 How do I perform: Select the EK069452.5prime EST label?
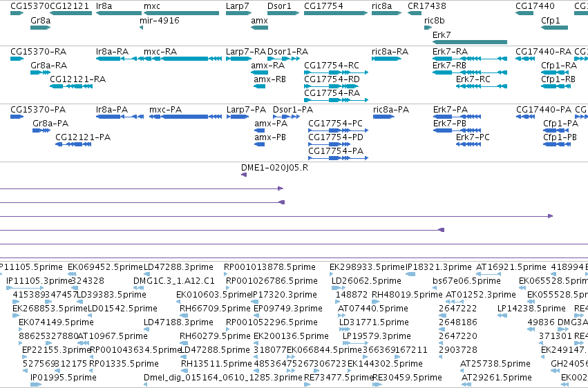pyautogui.click(x=106, y=267)
